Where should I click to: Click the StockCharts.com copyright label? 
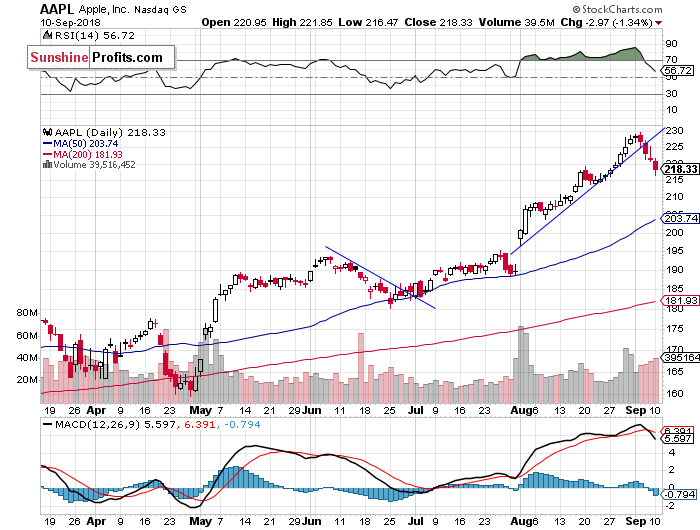(x=617, y=9)
